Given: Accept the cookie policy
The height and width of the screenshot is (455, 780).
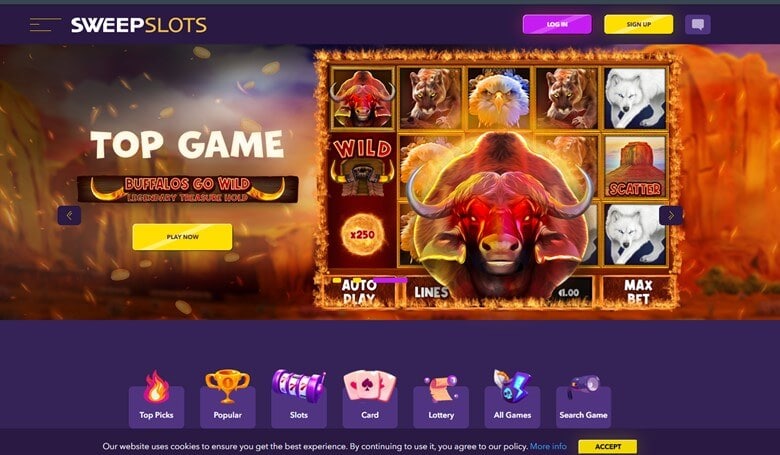Looking at the screenshot, I should pyautogui.click(x=607, y=447).
